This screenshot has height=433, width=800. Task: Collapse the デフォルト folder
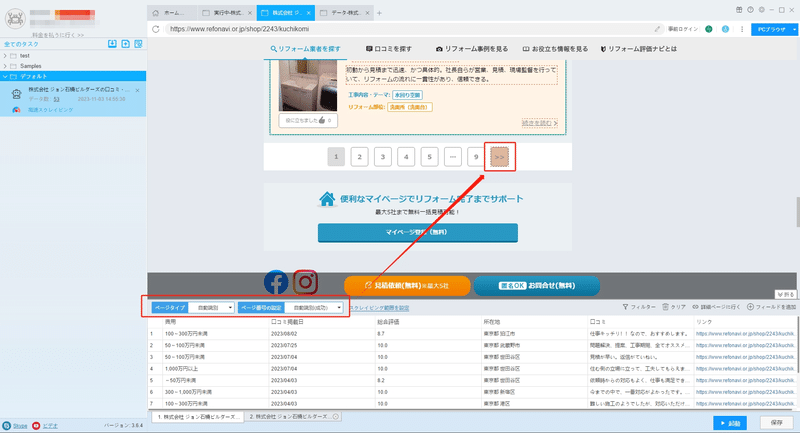(5, 77)
